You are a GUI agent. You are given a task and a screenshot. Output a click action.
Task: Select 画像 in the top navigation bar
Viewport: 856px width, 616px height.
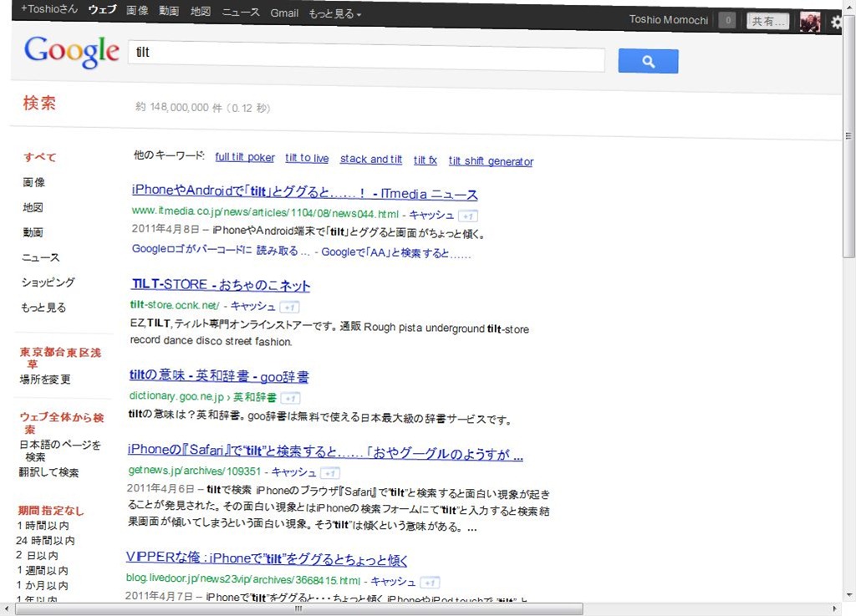[137, 10]
